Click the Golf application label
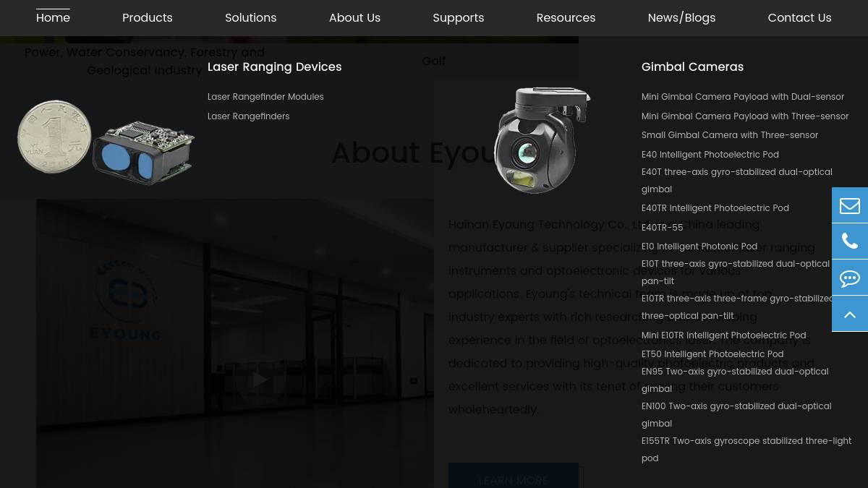Image resolution: width=868 pixels, height=488 pixels. 434,61
